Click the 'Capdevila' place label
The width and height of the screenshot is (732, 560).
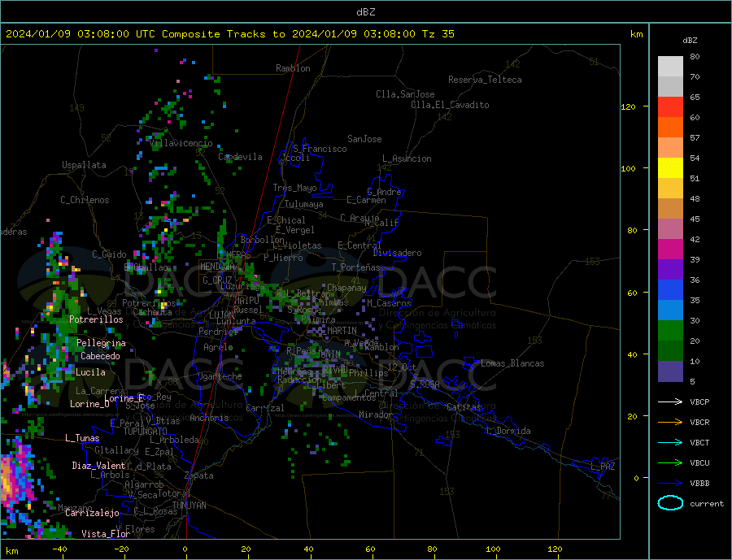tap(241, 157)
